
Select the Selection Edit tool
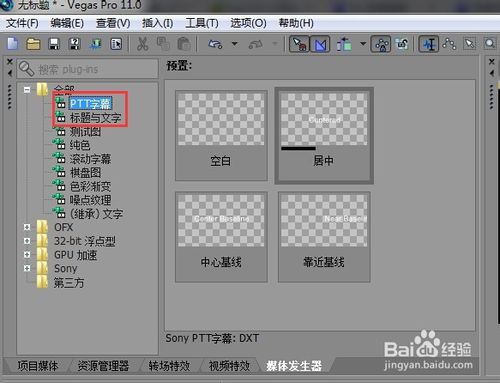[x=470, y=44]
